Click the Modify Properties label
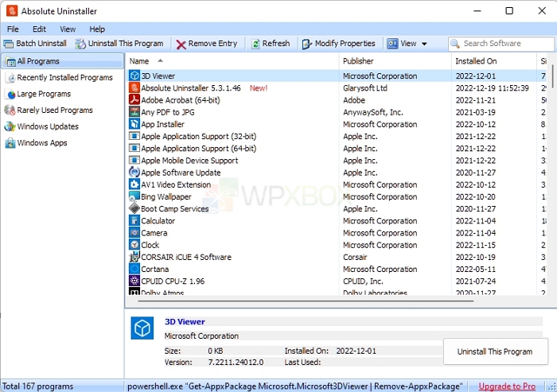Viewport: 557px width, 392px height. click(x=345, y=43)
